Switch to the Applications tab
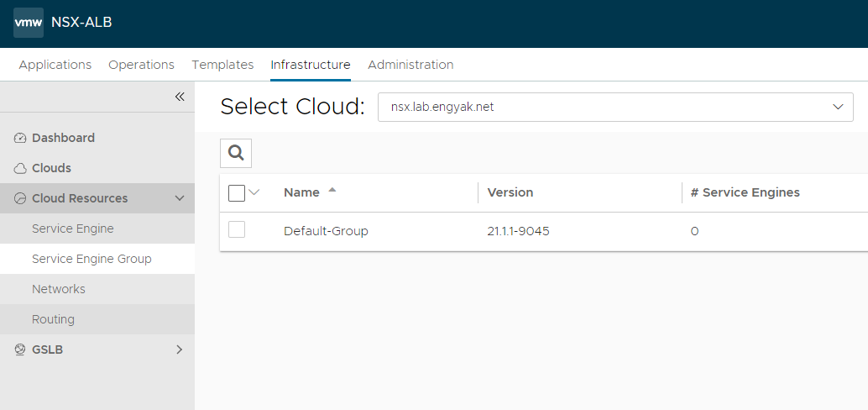Viewport: 868px width, 410px height. [x=55, y=65]
